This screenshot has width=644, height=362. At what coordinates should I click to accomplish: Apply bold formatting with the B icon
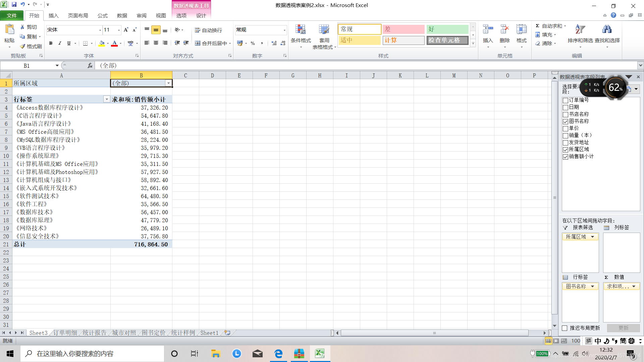51,43
